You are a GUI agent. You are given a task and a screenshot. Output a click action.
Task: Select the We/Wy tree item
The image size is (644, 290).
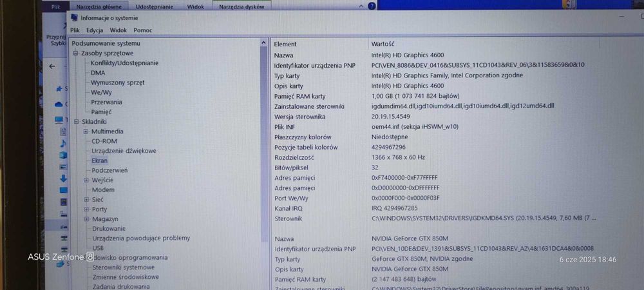click(102, 92)
